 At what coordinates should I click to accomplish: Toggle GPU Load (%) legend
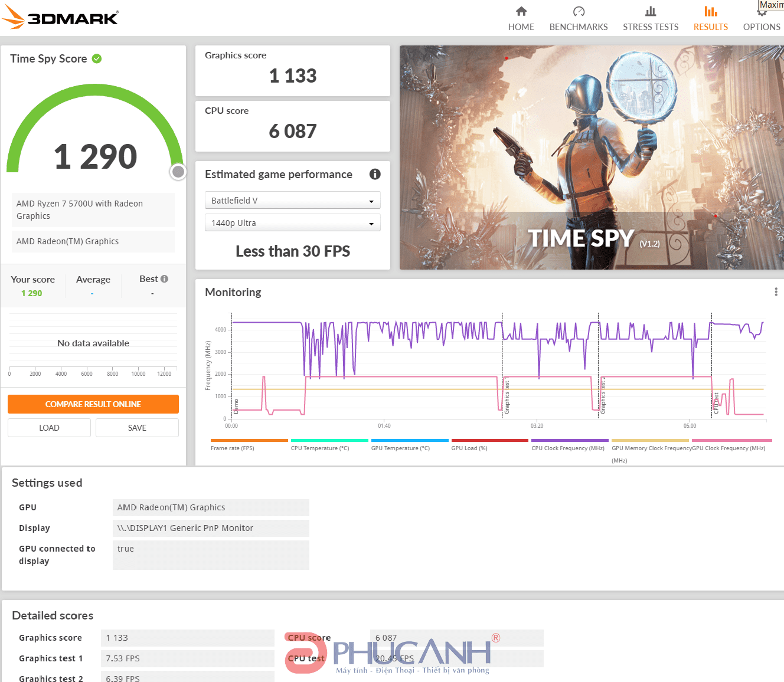490,445
